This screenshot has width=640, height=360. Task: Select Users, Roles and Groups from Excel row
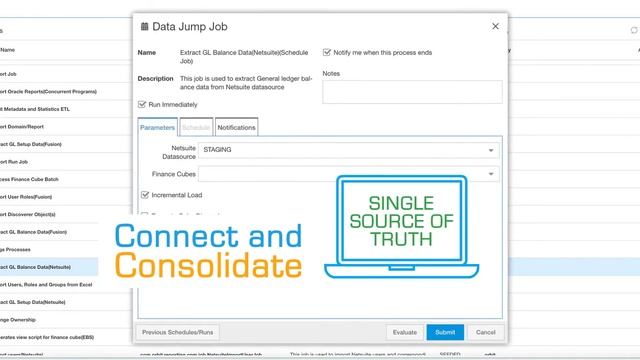(x=49, y=284)
